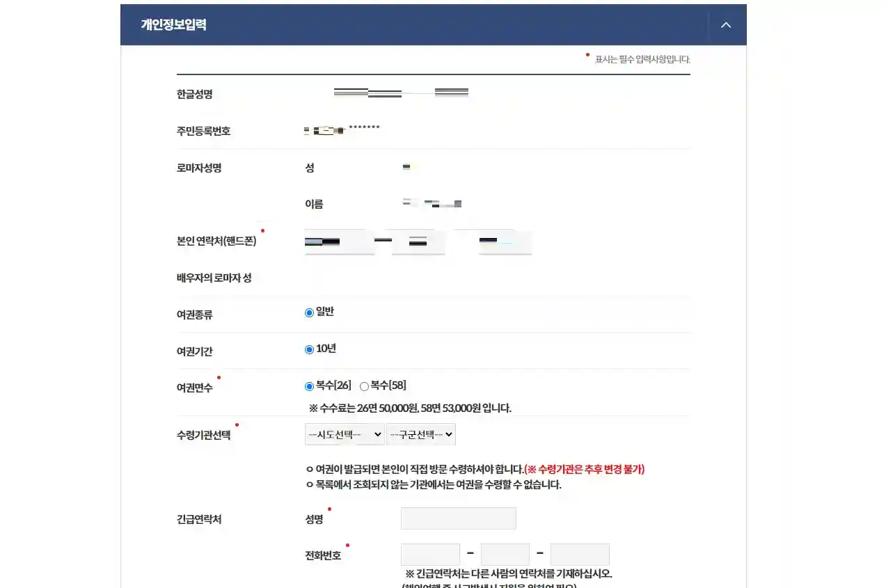Click the 긴급연락처 label
The image size is (886, 588).
pyautogui.click(x=199, y=519)
